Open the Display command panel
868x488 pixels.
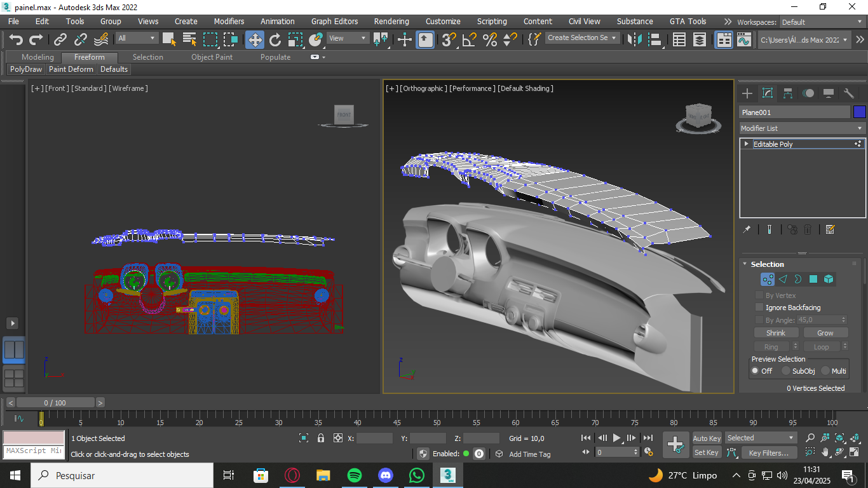[829, 93]
